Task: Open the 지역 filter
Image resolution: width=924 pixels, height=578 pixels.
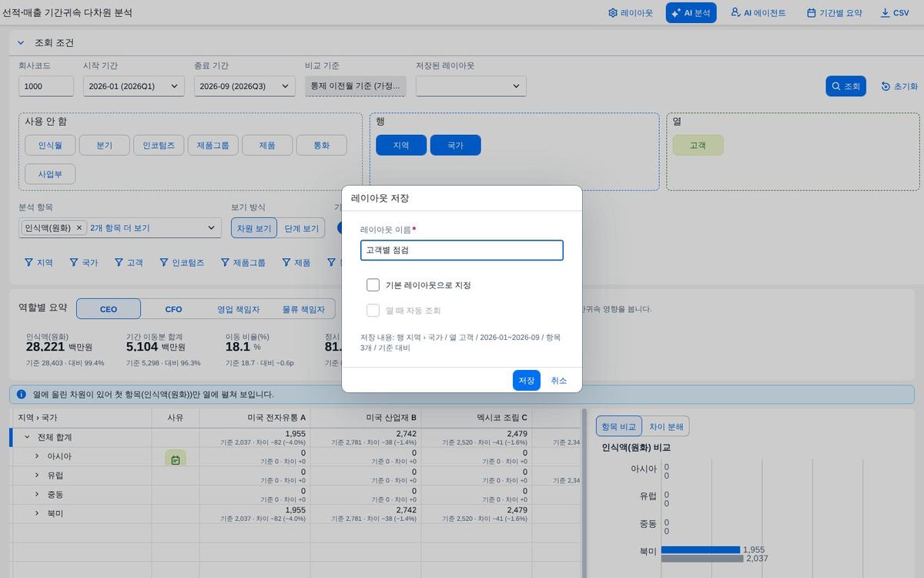Action: click(x=38, y=262)
